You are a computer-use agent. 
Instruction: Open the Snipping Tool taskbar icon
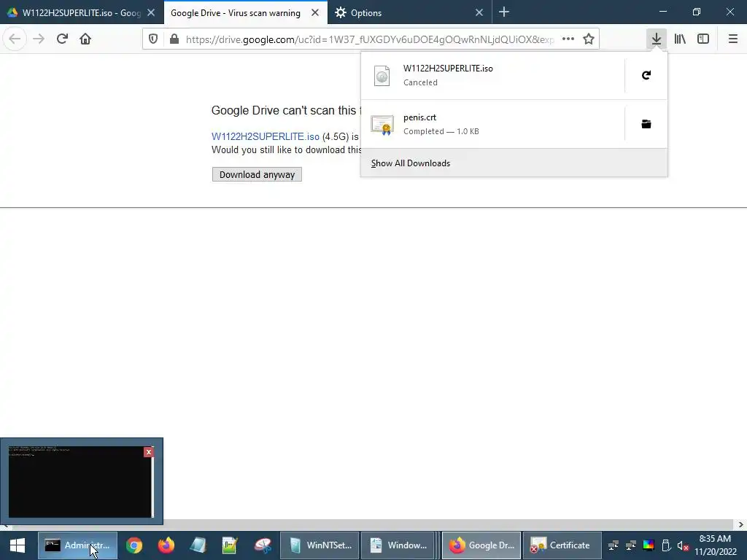(262, 545)
